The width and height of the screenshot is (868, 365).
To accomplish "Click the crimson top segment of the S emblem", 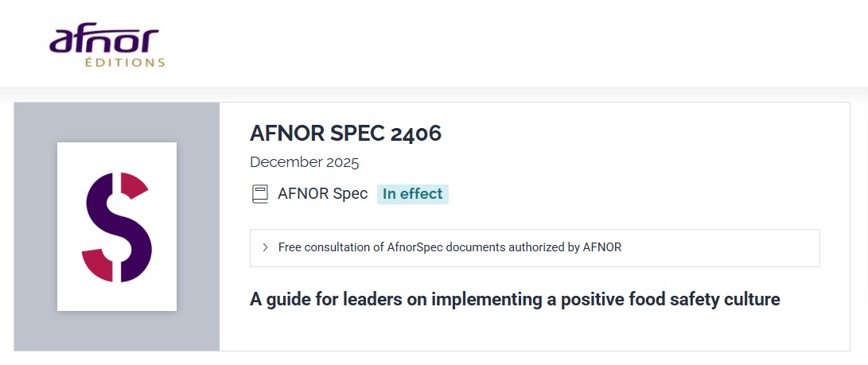I will [134, 184].
